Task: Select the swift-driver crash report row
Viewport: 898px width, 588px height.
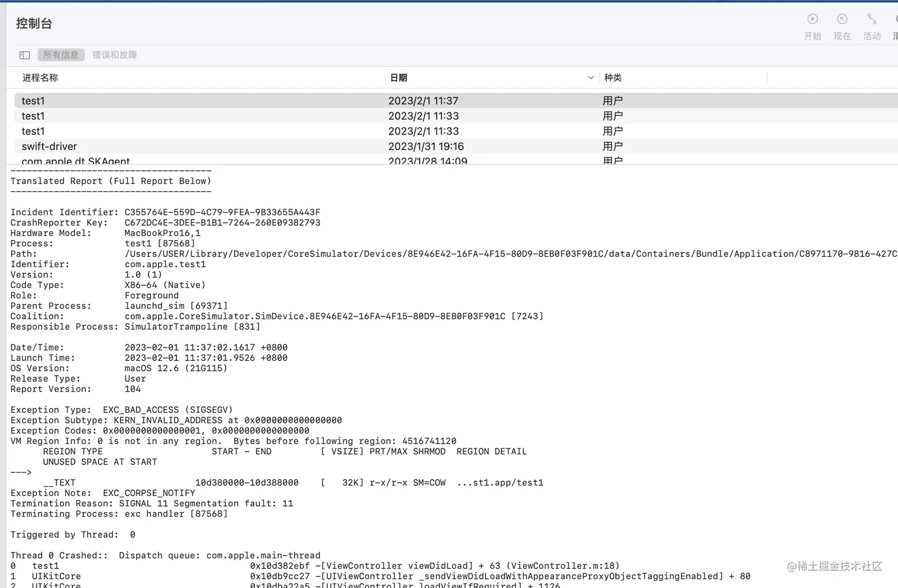Action: 456,146
